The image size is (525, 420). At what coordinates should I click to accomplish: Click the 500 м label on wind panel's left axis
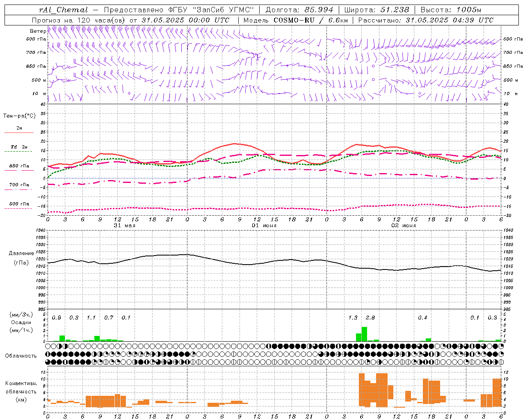tap(39, 80)
